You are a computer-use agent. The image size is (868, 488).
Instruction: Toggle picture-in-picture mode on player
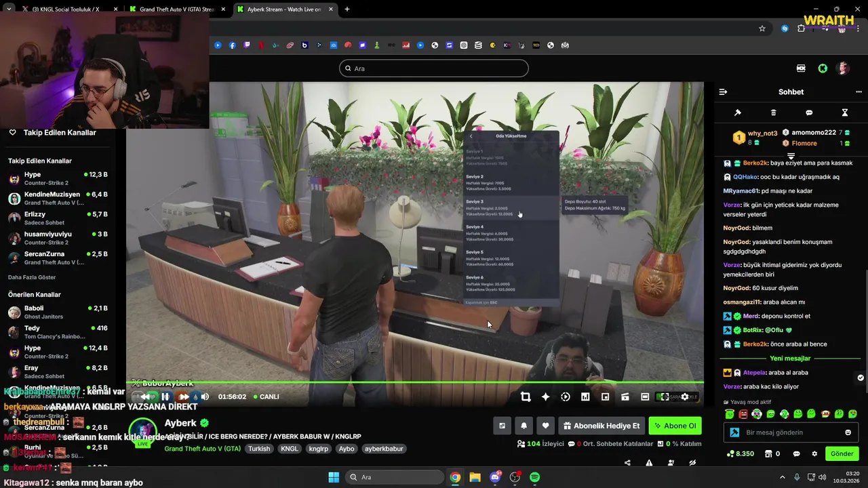point(606,396)
